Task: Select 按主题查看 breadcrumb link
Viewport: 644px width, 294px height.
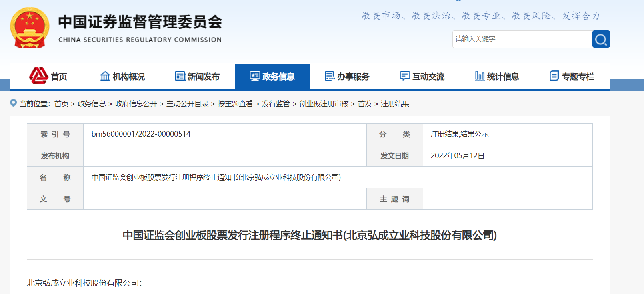Action: point(235,104)
